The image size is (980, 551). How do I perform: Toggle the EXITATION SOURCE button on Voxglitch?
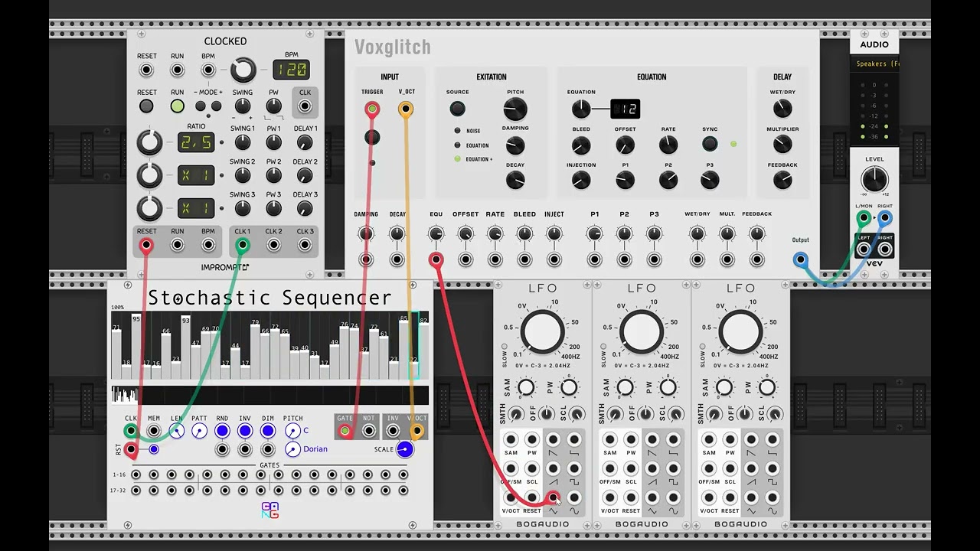click(x=457, y=109)
